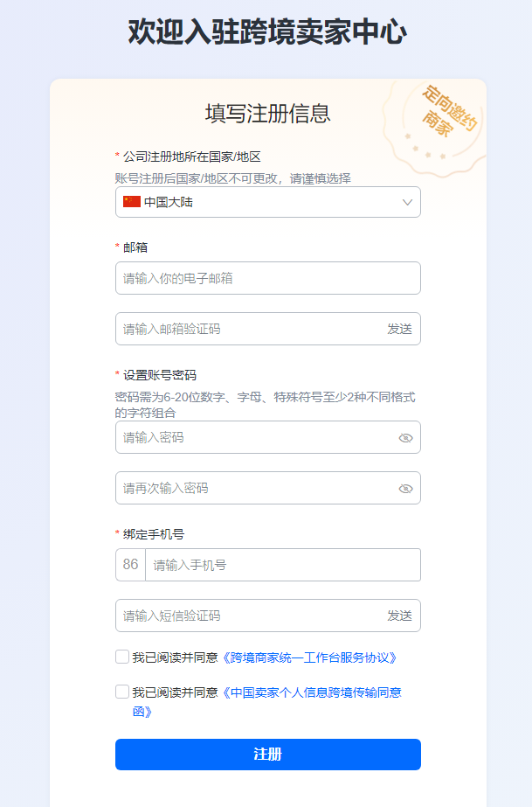Tick the 中国卖家个人信息跨境传输同意函 consent checkbox

coord(122,692)
